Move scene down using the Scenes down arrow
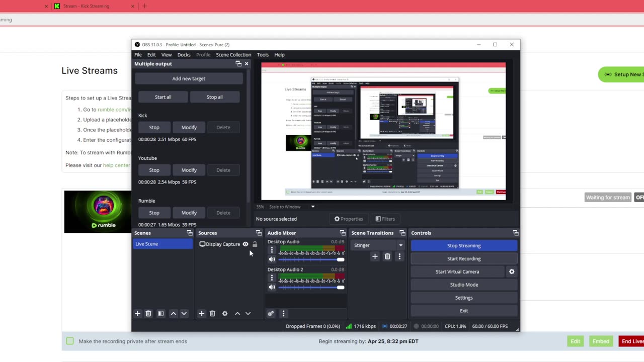644x362 pixels. coord(184,313)
